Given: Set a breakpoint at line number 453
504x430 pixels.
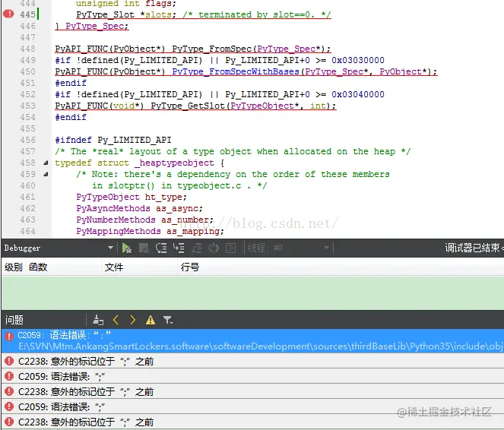Looking at the screenshot, I should (x=27, y=106).
